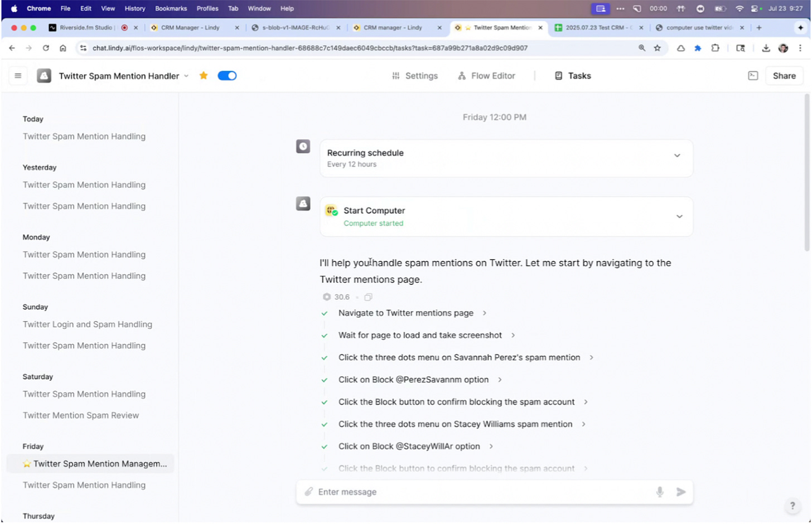
Task: Open Chrome three-dot menu
Action: coord(800,48)
